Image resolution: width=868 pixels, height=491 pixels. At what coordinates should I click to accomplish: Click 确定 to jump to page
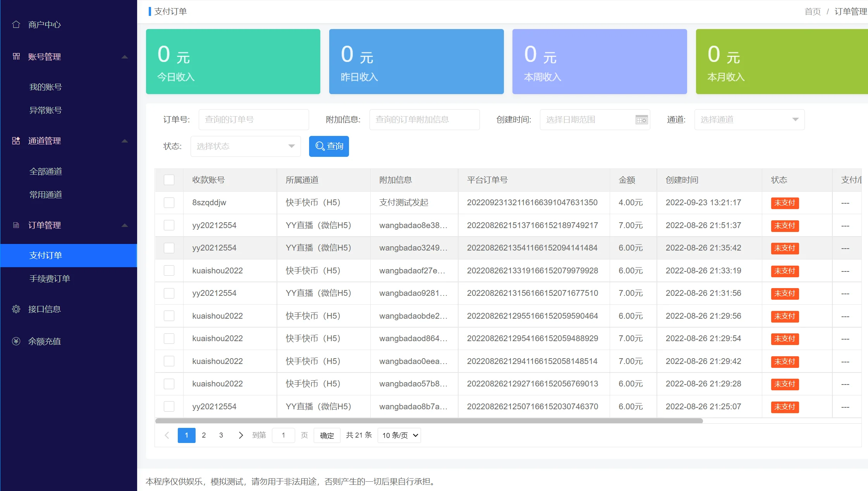[x=327, y=435]
